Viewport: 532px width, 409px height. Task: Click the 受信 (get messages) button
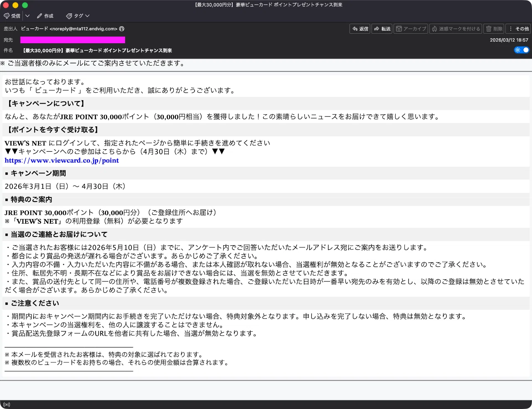(x=12, y=16)
